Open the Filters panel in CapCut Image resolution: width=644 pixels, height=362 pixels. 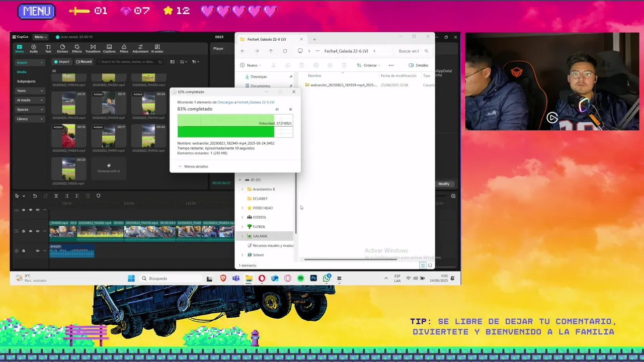coord(124,49)
